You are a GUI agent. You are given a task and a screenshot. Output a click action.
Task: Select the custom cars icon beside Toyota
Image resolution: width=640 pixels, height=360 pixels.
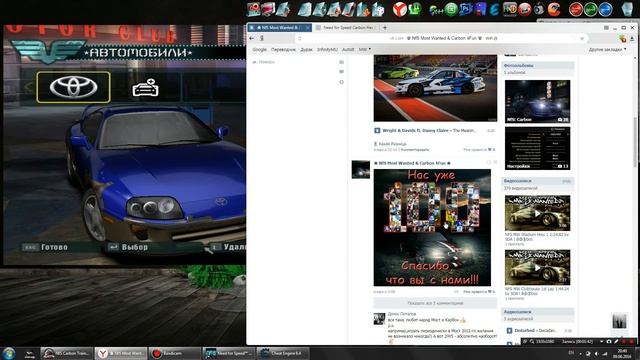[145, 87]
